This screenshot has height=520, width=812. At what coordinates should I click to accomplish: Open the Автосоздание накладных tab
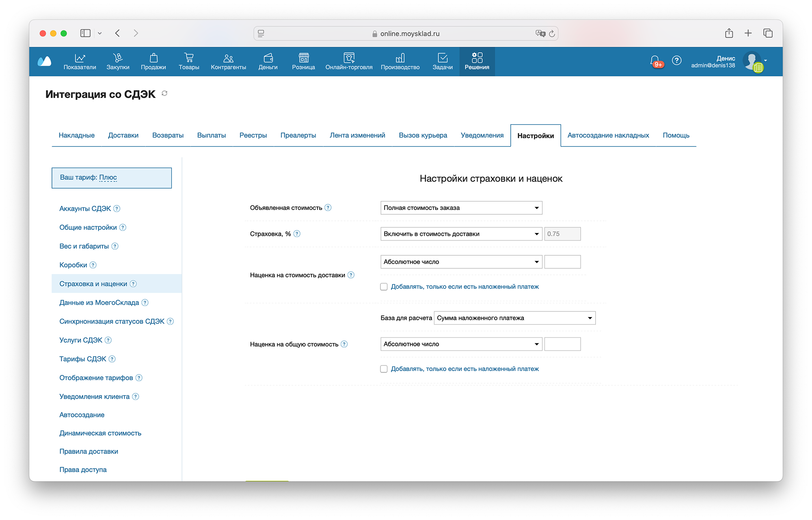[x=608, y=135]
